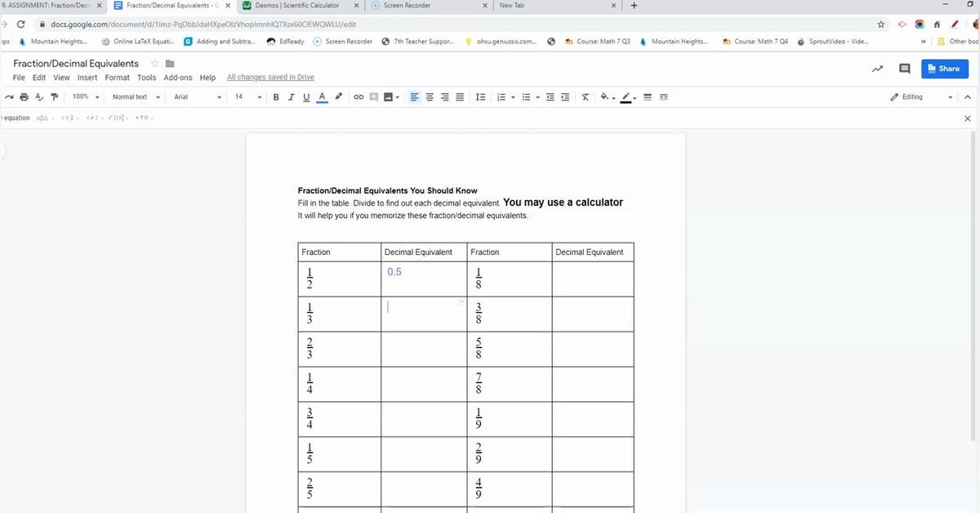This screenshot has width=980, height=513.
Task: Click the Share button
Action: tap(945, 69)
